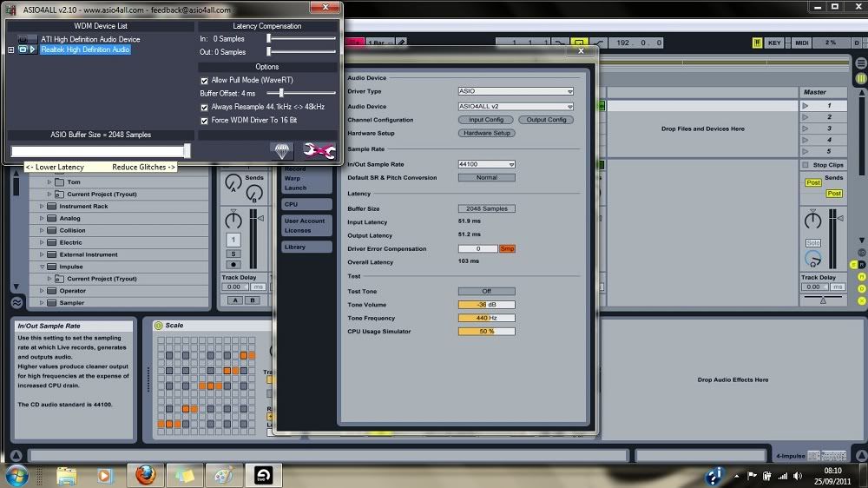Click the power icon beside ATI High Definition Audio Device
Viewport: 868px width, 488px height.
[23, 39]
